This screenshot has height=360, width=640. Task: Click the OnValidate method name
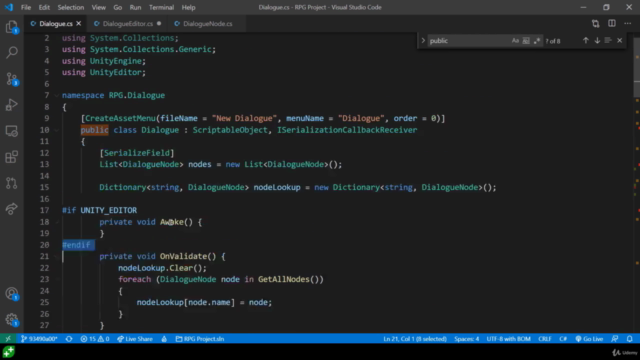click(x=183, y=256)
